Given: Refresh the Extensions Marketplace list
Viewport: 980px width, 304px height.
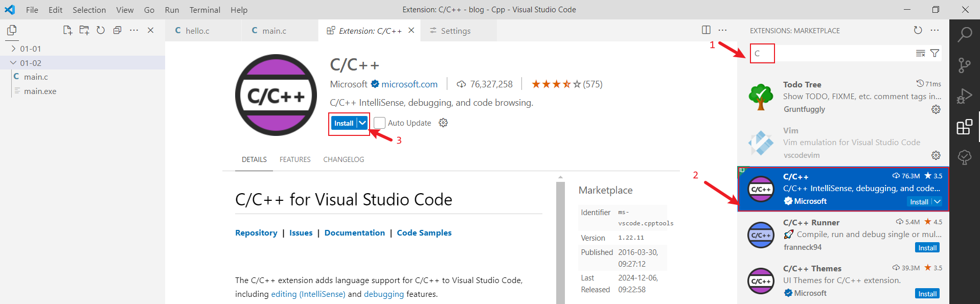Looking at the screenshot, I should point(918,30).
